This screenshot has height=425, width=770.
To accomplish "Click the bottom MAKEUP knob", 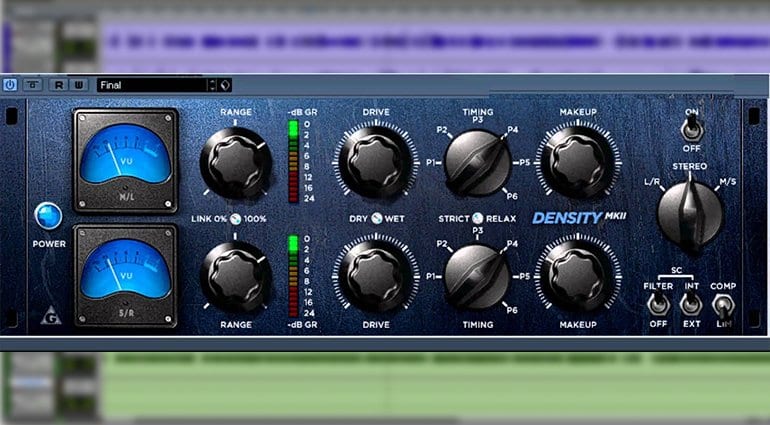I will 578,276.
